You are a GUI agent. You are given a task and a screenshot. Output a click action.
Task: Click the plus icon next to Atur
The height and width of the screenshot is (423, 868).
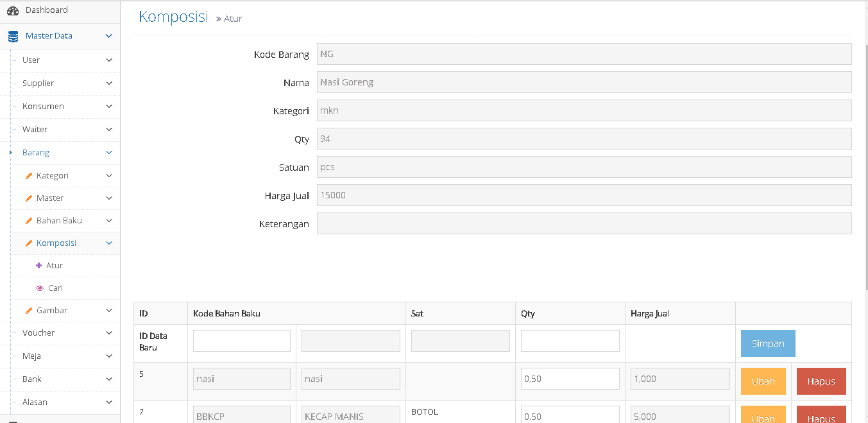pyautogui.click(x=38, y=266)
